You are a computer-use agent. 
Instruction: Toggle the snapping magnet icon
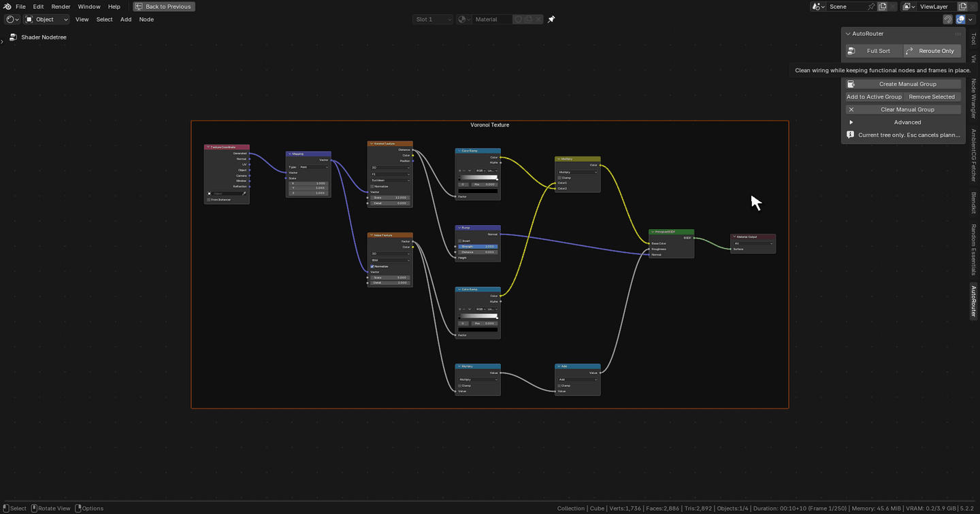click(947, 19)
